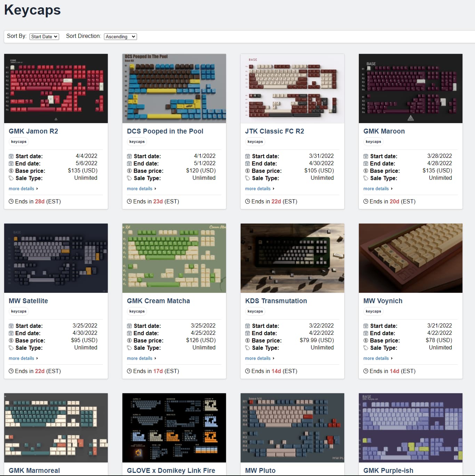Open DCS Pooped in the Pool image
Screen dimensions: 475x476
[174, 88]
